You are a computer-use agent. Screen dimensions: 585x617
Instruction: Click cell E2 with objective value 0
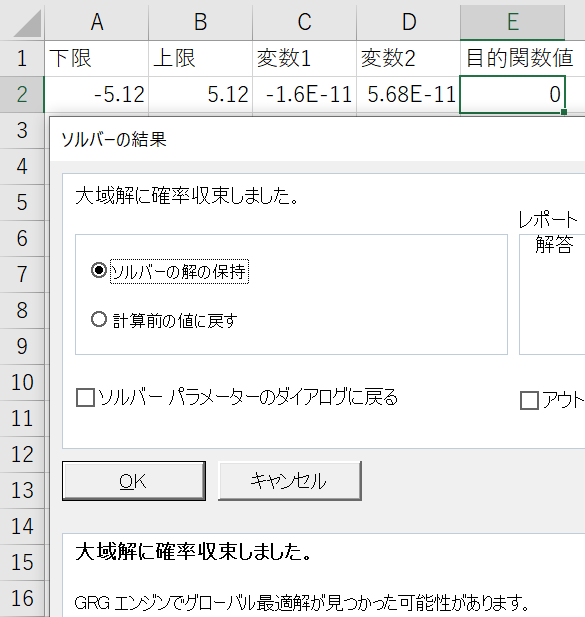(513, 94)
